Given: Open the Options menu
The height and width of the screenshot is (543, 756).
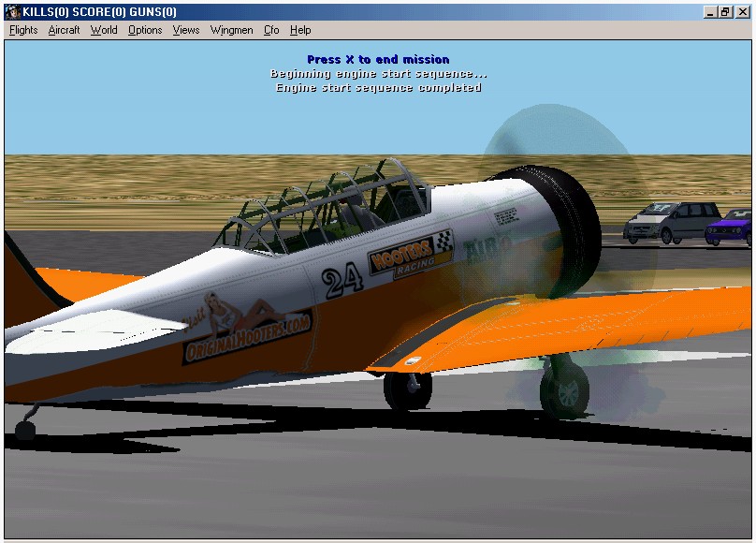Looking at the screenshot, I should point(145,30).
